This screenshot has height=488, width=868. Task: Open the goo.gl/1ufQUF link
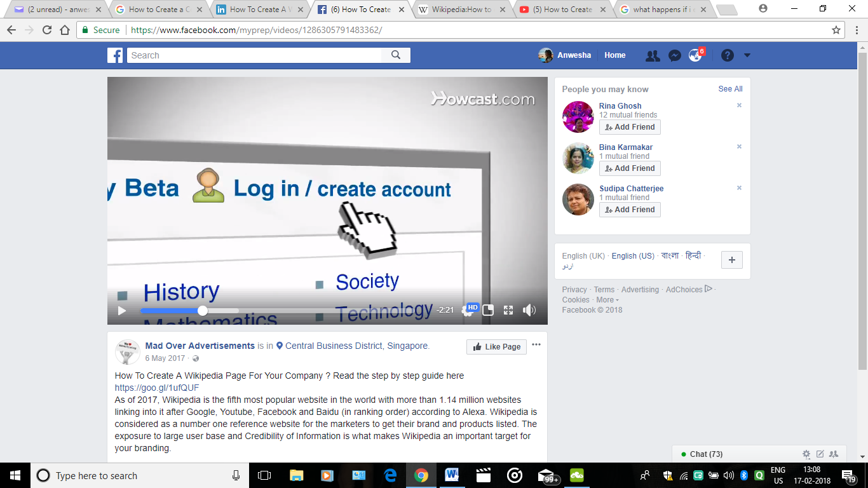pos(157,388)
